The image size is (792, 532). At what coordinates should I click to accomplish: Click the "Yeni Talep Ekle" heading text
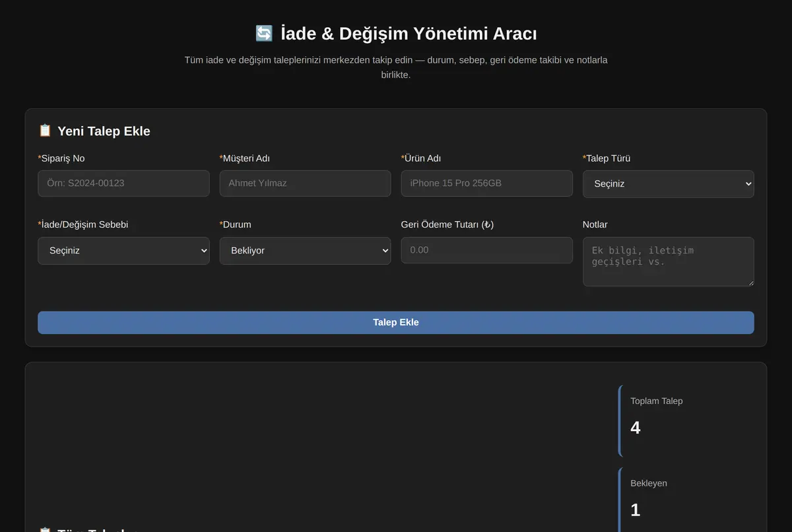point(104,131)
